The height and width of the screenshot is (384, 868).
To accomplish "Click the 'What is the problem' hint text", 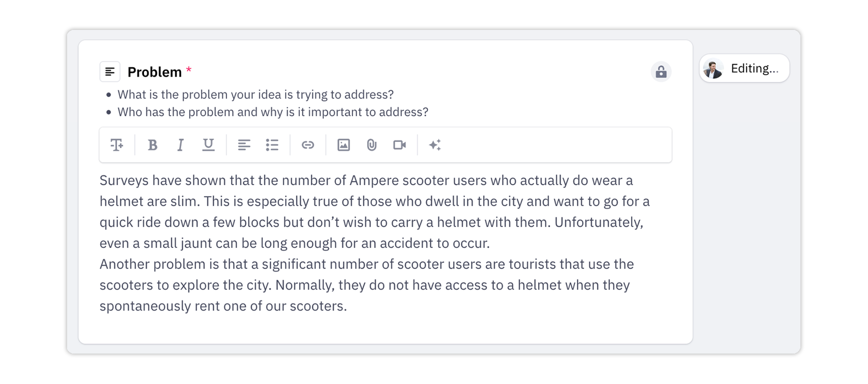I will pos(255,94).
